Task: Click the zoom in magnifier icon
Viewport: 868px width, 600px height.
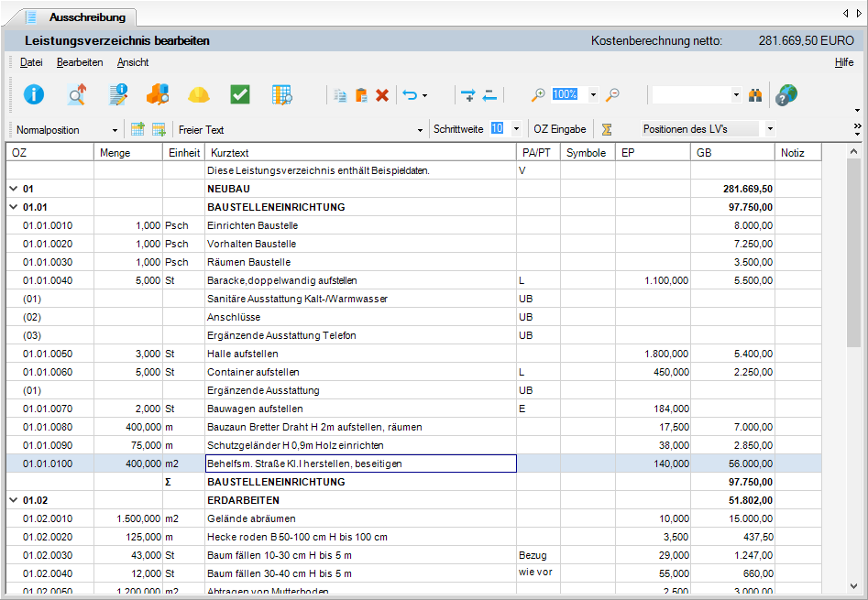Action: (x=537, y=95)
